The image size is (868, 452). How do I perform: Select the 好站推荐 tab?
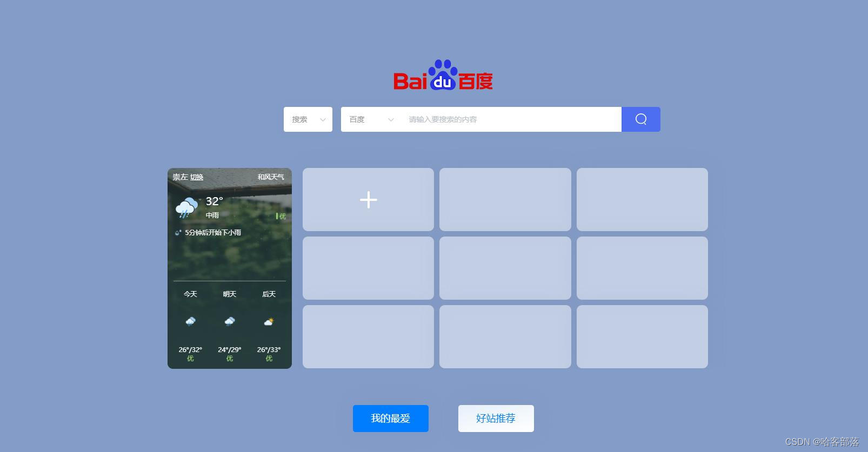(496, 419)
